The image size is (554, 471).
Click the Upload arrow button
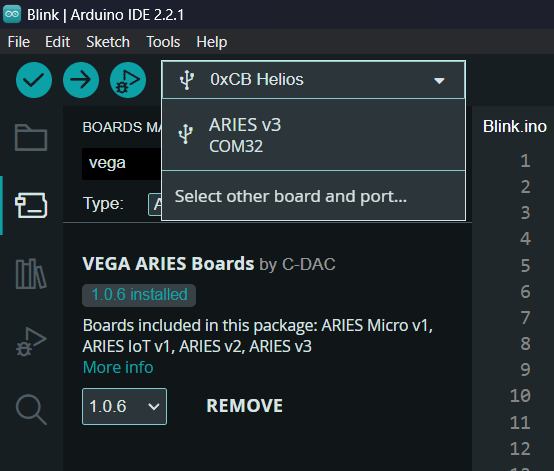point(81,80)
